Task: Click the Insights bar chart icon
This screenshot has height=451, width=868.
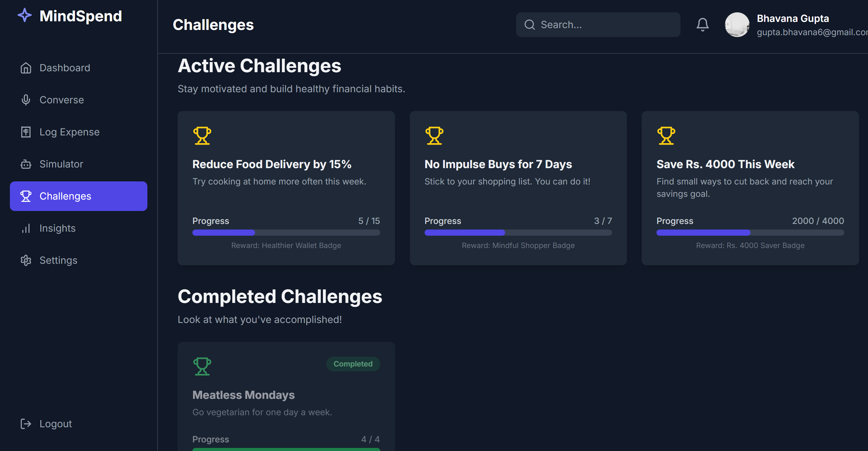Action: 26,228
